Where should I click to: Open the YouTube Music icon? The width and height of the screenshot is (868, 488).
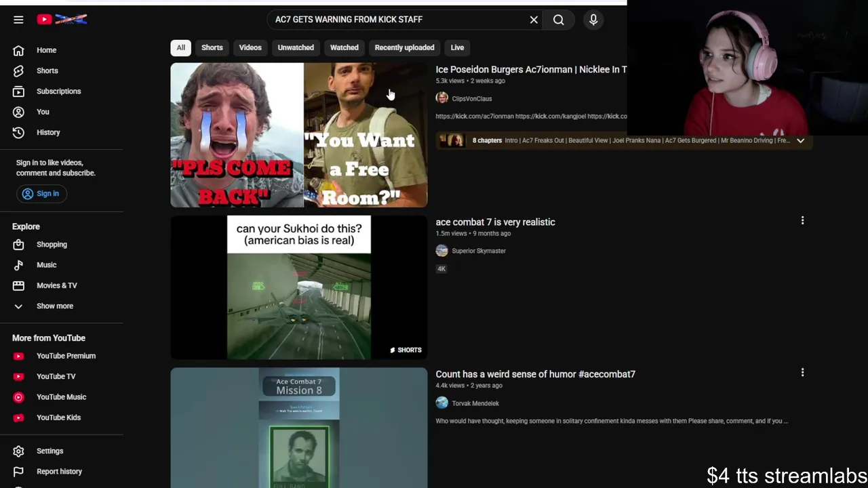[x=18, y=397]
